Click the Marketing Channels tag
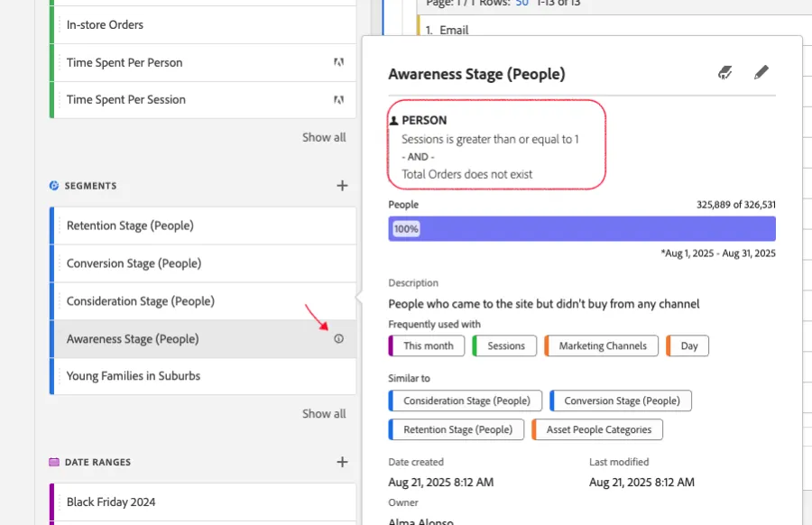812x525 pixels. coord(601,345)
